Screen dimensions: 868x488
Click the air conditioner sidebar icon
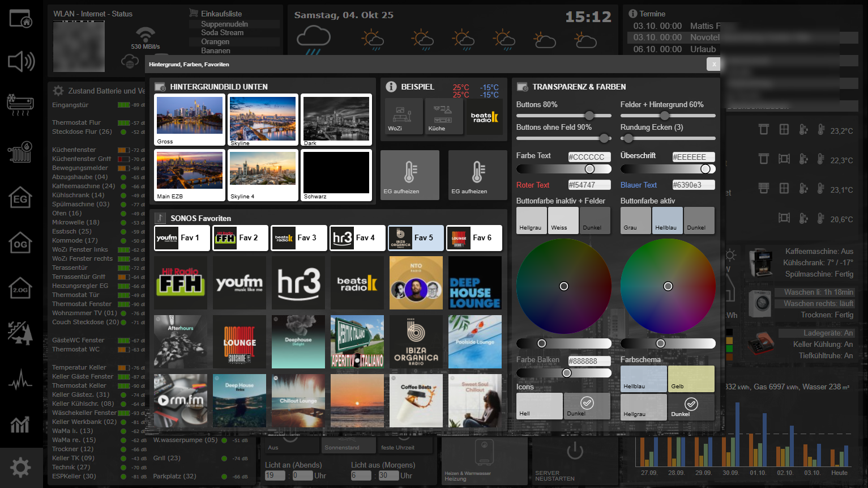[x=20, y=105]
